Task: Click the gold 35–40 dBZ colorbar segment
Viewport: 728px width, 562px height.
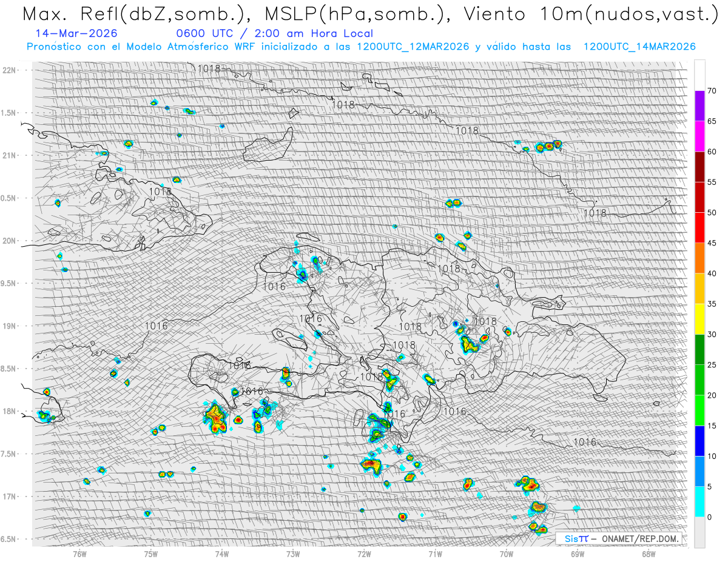Action: tap(699, 289)
